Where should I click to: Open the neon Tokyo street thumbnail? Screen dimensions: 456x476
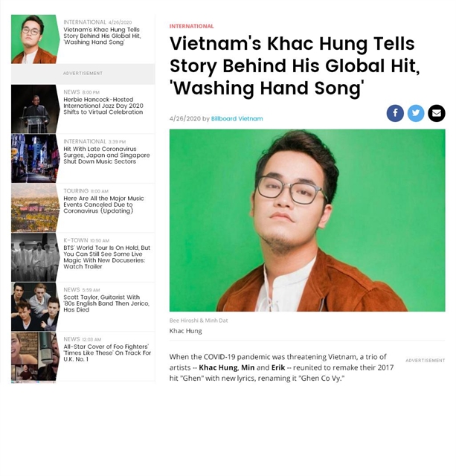coord(35,158)
